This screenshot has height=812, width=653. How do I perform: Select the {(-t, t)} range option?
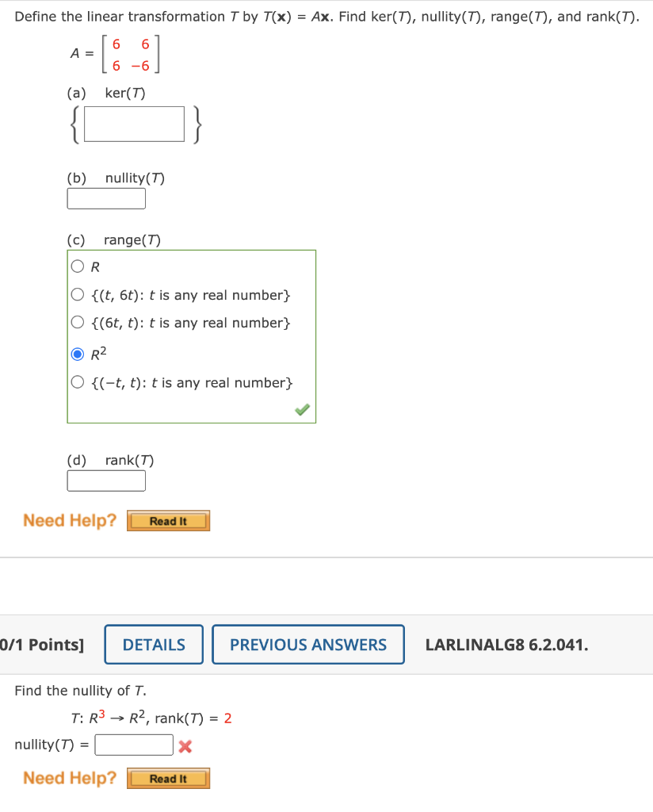click(78, 382)
